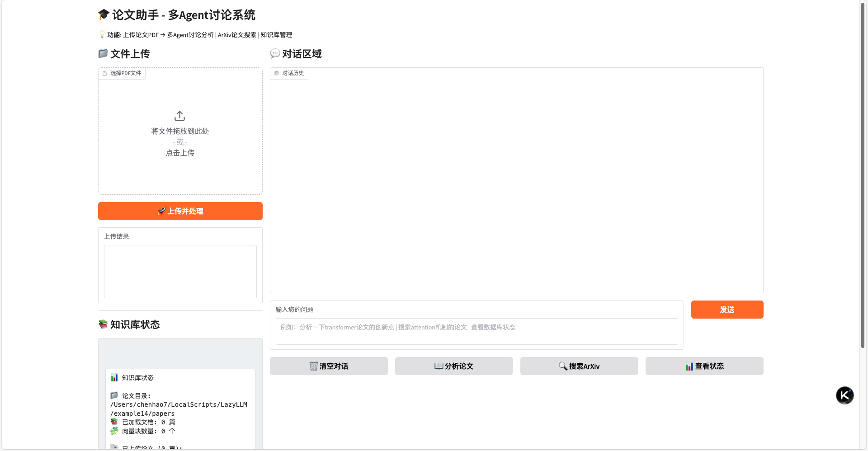Click the light bulb icon beside 功能
868x451 pixels.
pos(102,34)
